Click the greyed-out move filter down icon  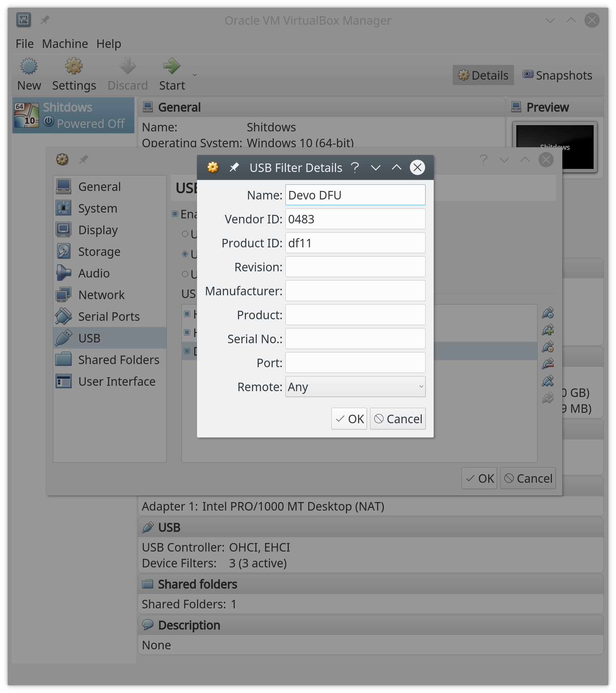click(x=548, y=398)
